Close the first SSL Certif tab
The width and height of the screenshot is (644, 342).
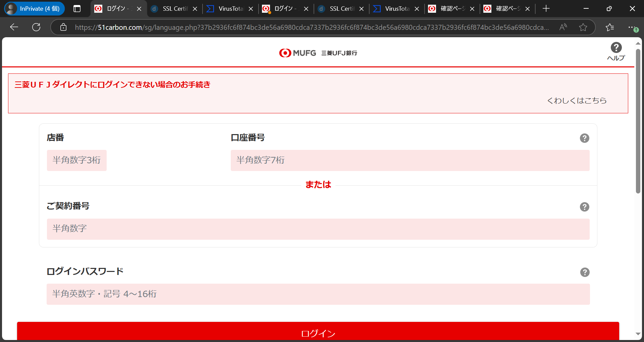pyautogui.click(x=195, y=9)
